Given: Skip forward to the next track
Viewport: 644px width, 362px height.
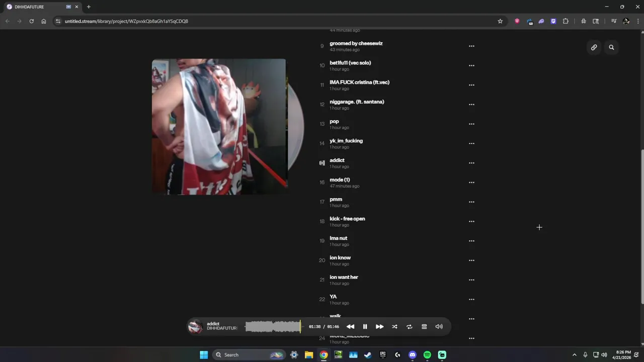Looking at the screenshot, I should coord(380,327).
